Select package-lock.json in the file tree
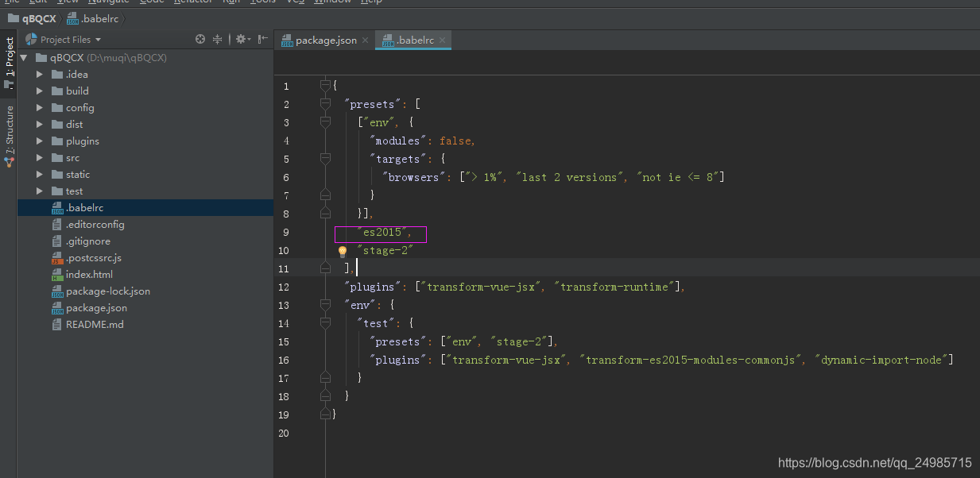 pos(107,291)
